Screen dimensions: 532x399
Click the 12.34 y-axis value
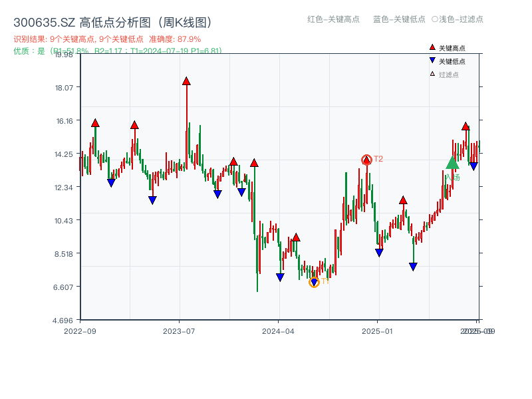tap(64, 188)
